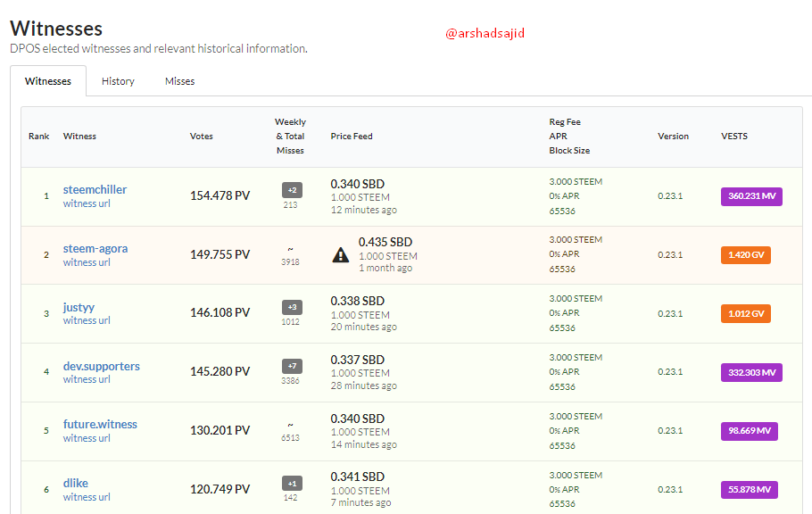Open the future.witness witness profile
This screenshot has height=514, width=812.
click(100, 425)
